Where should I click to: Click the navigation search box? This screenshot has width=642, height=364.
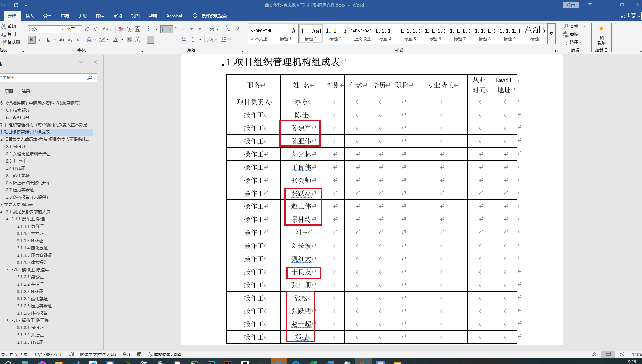point(44,78)
